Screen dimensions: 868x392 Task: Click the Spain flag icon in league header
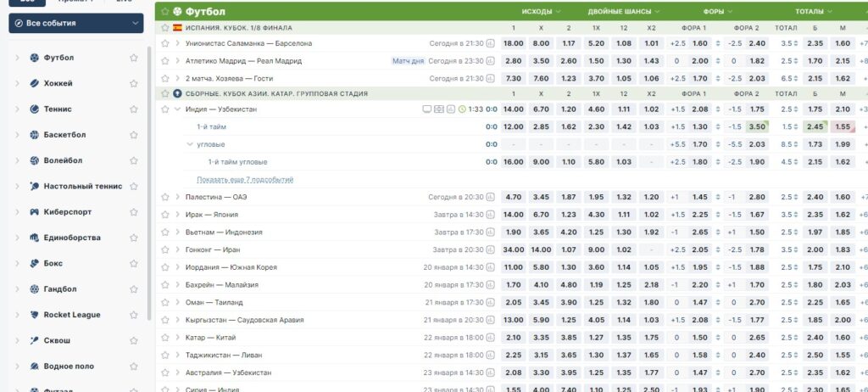(177, 28)
